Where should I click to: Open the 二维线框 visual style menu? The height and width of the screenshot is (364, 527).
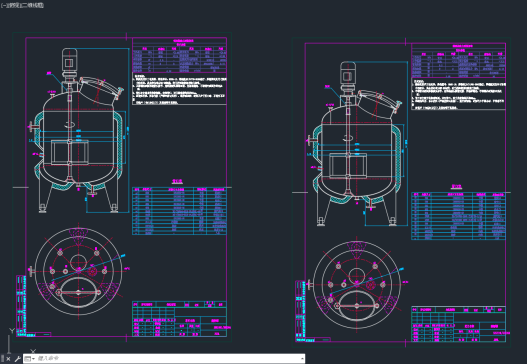point(32,5)
